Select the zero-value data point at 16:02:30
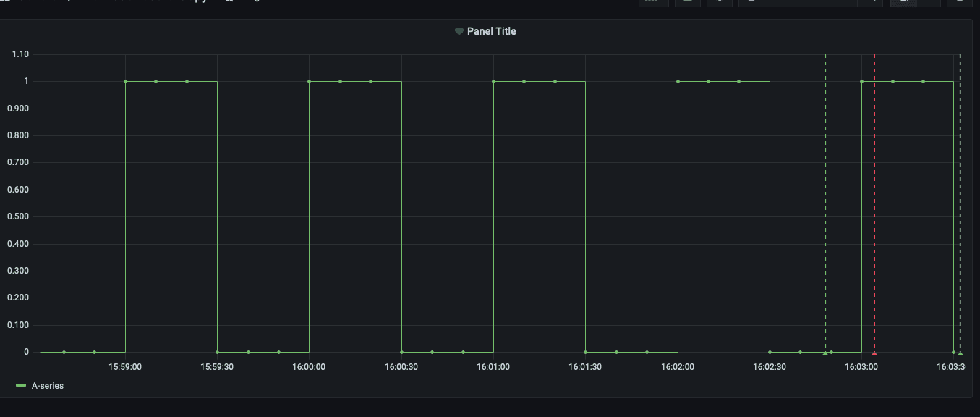Image resolution: width=980 pixels, height=417 pixels. [770, 353]
